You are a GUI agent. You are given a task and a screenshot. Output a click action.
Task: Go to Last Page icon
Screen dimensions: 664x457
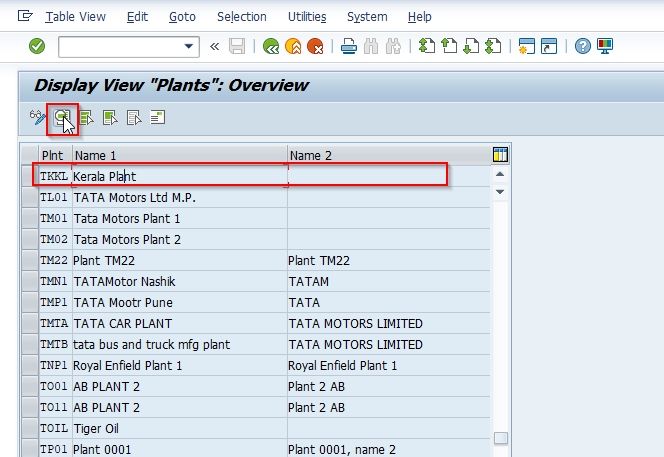pos(493,46)
